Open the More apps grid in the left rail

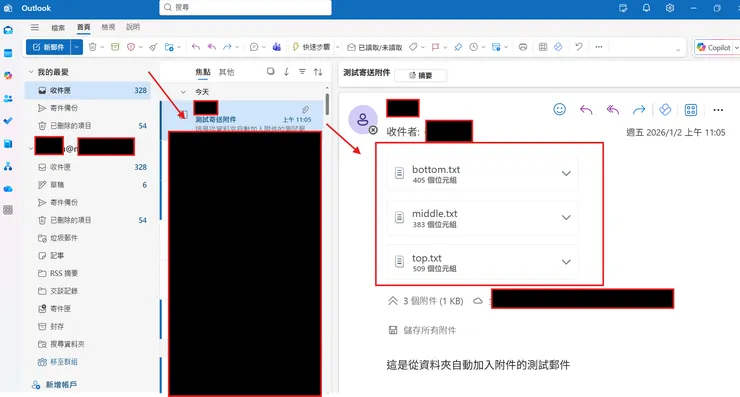click(x=8, y=210)
